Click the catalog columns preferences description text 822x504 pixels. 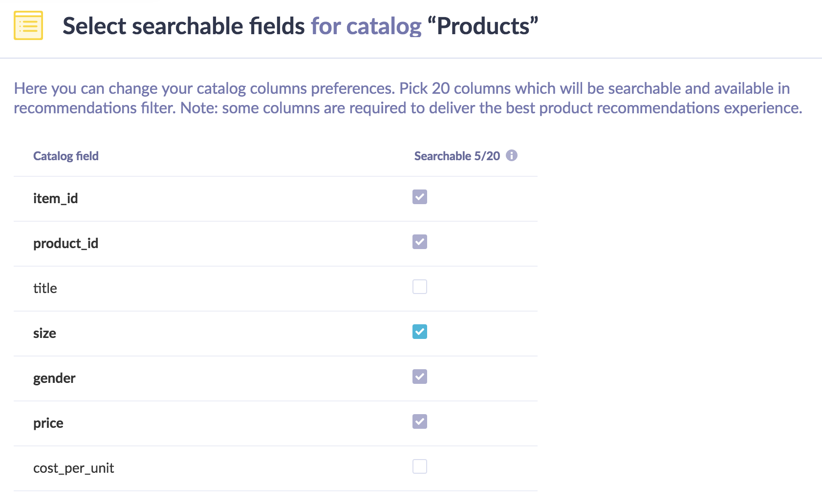(x=408, y=98)
